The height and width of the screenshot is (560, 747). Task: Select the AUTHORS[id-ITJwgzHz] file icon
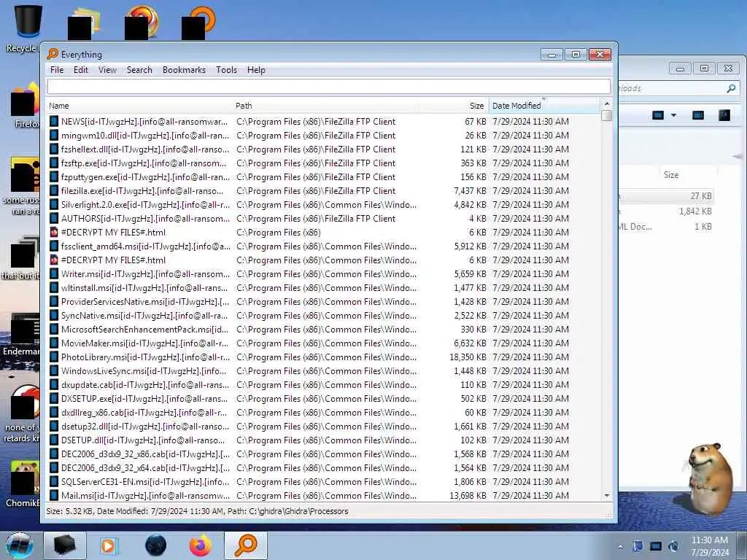point(54,218)
